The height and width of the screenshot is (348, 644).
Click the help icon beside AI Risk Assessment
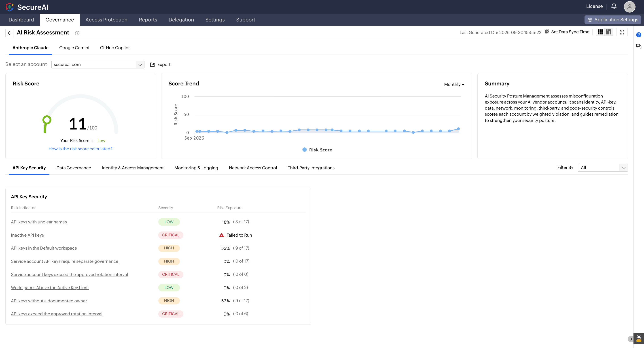(77, 33)
